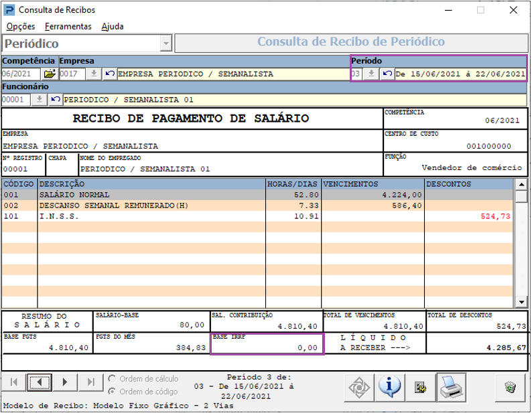Screen dimensions: 532x413
Task: Open the blue information bubble icon
Action: click(389, 388)
